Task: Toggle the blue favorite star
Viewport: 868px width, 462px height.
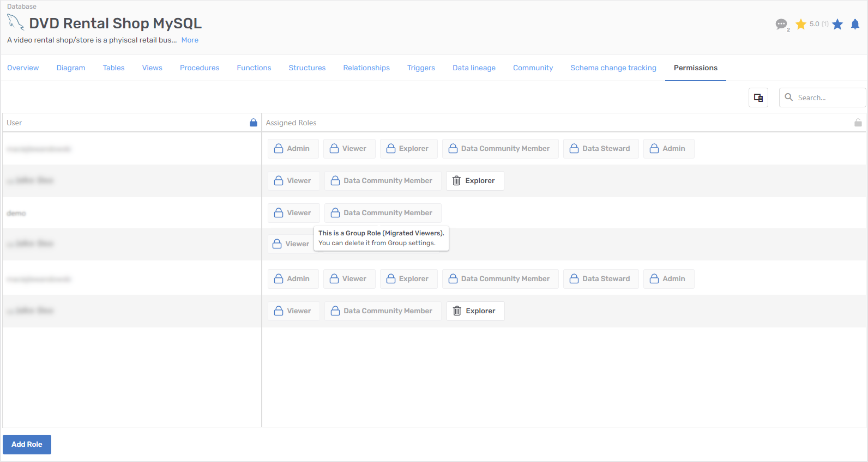Action: pos(837,24)
